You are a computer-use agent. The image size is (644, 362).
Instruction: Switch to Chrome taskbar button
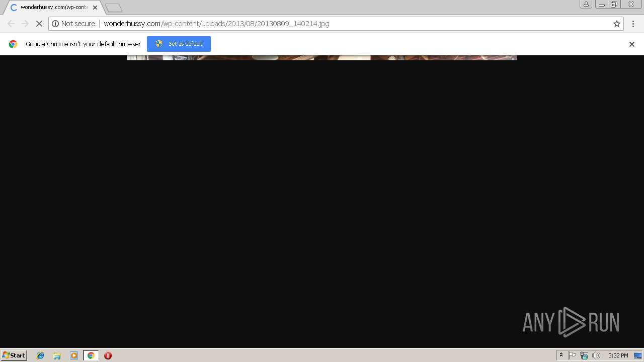point(91,355)
